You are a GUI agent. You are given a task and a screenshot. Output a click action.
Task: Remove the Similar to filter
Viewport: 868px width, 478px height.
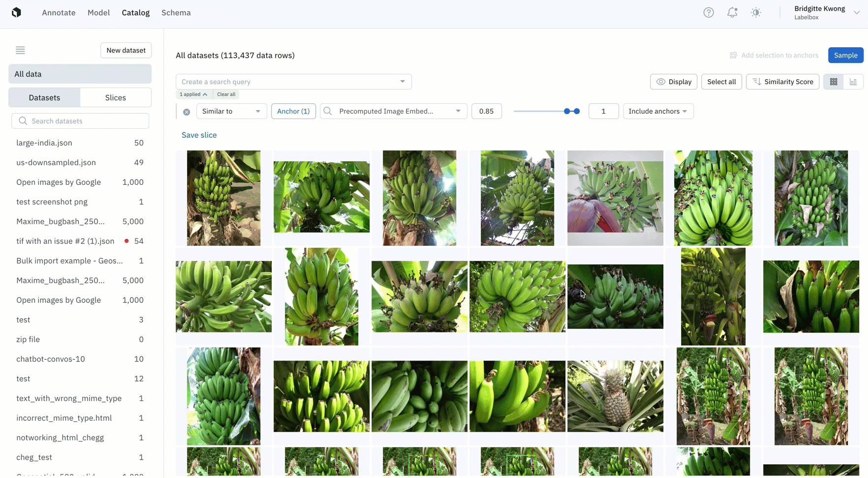[186, 112]
